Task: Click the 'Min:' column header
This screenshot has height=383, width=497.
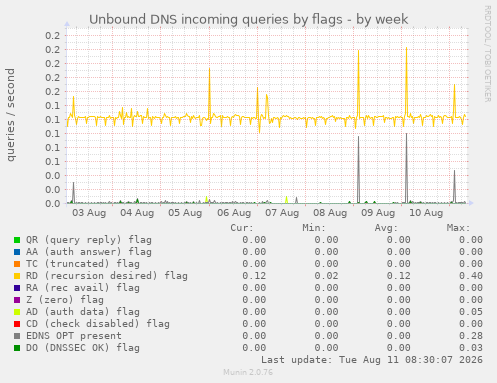Action: 314,228
